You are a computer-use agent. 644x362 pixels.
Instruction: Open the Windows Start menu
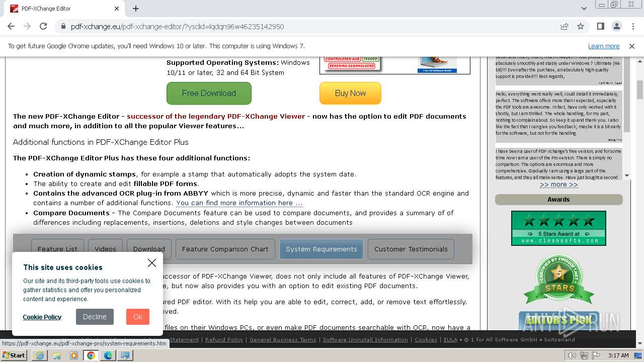point(14,355)
